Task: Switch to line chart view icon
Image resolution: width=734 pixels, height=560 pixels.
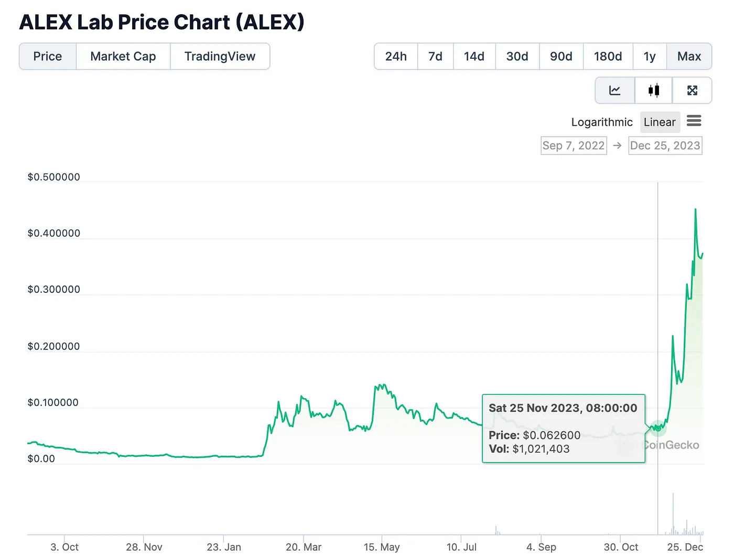Action: point(614,91)
